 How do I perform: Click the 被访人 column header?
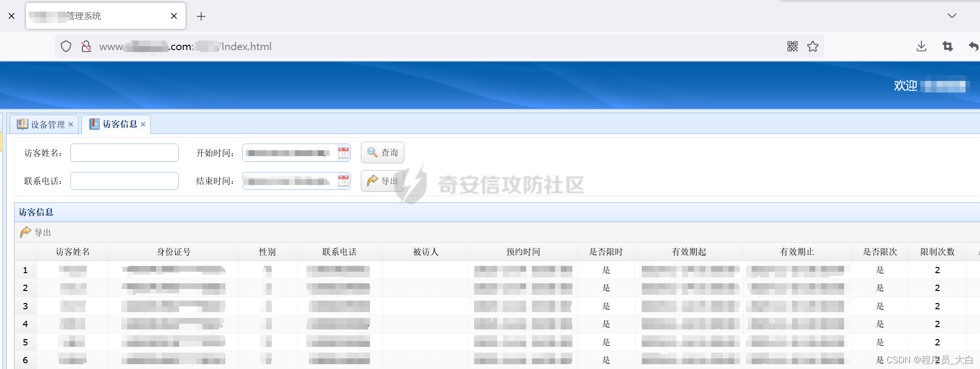coord(426,252)
